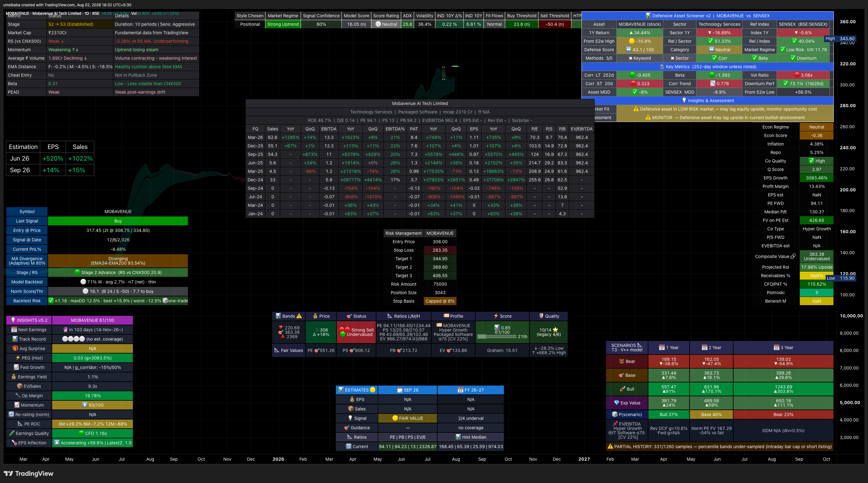Click the money bag icon beside Earnings Yield
The width and height of the screenshot is (868, 483).
[x=14, y=376]
